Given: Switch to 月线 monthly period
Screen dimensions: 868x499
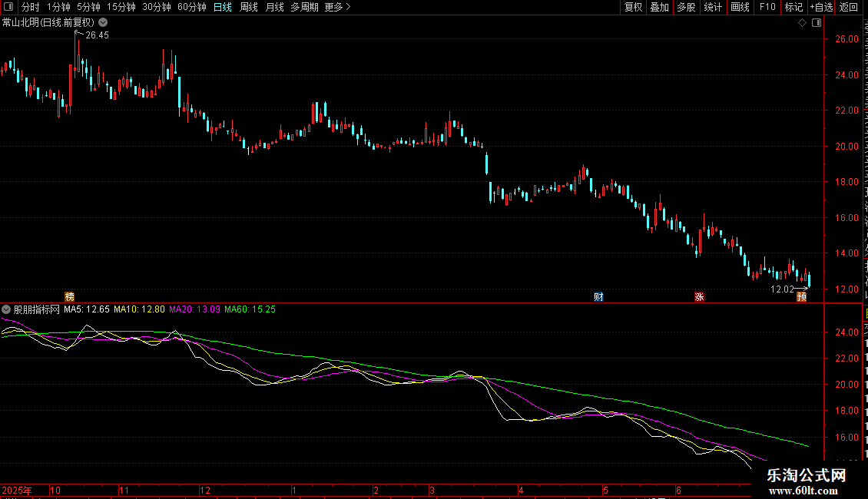Looking at the screenshot, I should 274,7.
